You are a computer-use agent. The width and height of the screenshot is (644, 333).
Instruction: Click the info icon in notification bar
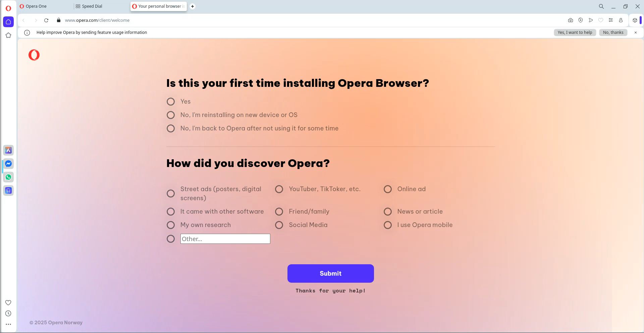pyautogui.click(x=27, y=33)
